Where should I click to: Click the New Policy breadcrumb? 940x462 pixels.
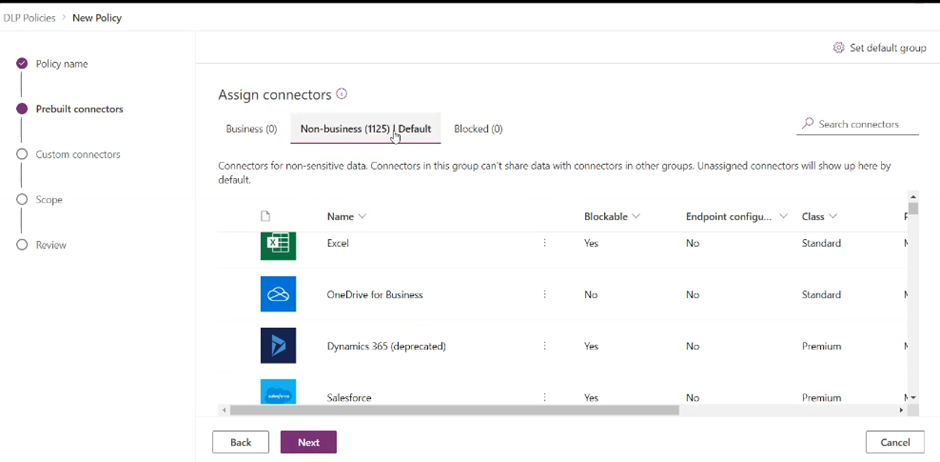coord(97,18)
